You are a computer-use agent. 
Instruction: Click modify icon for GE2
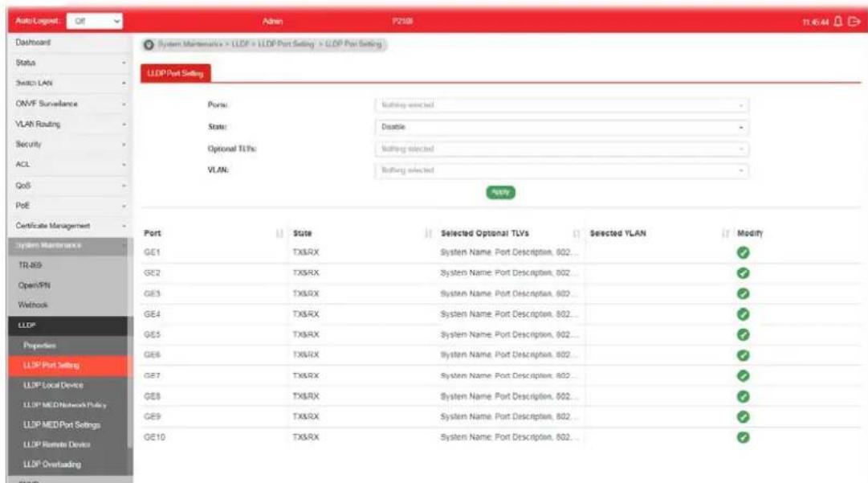click(x=743, y=273)
